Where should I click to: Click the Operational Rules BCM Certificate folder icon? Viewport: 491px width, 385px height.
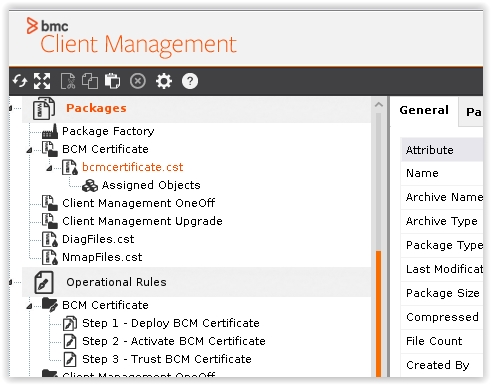pyautogui.click(x=50, y=305)
